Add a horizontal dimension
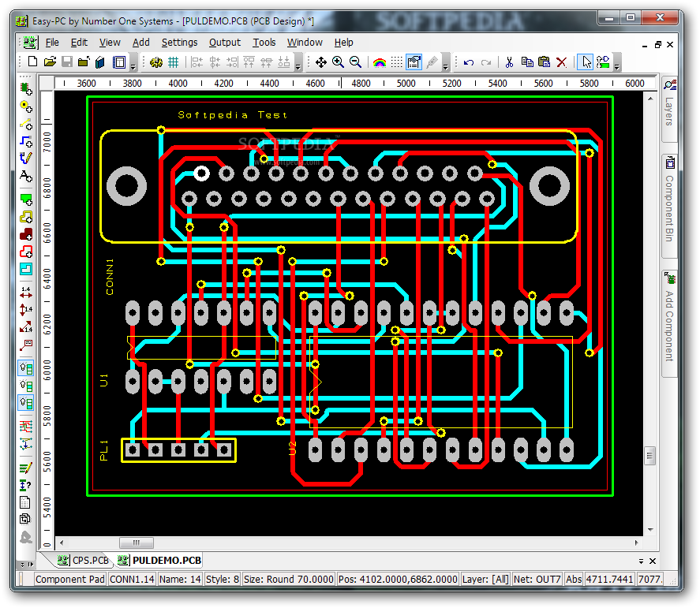Viewport: 700px width, 608px height. (26, 293)
